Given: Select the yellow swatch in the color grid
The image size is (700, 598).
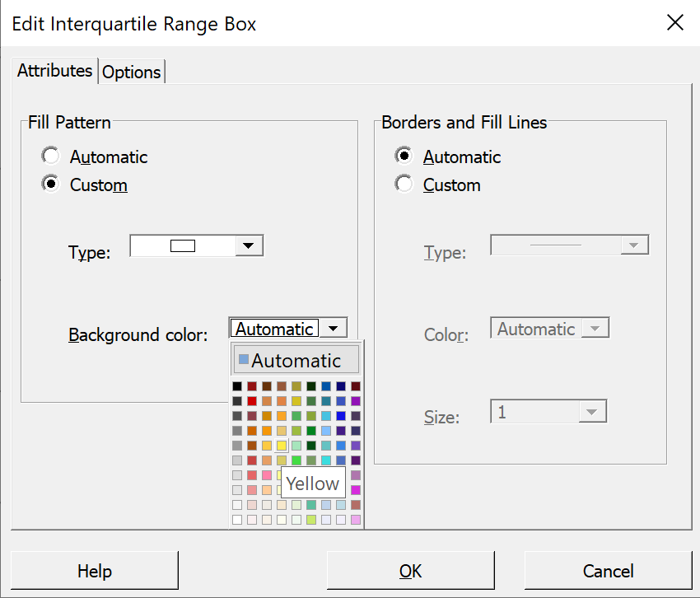Looking at the screenshot, I should click(x=282, y=446).
